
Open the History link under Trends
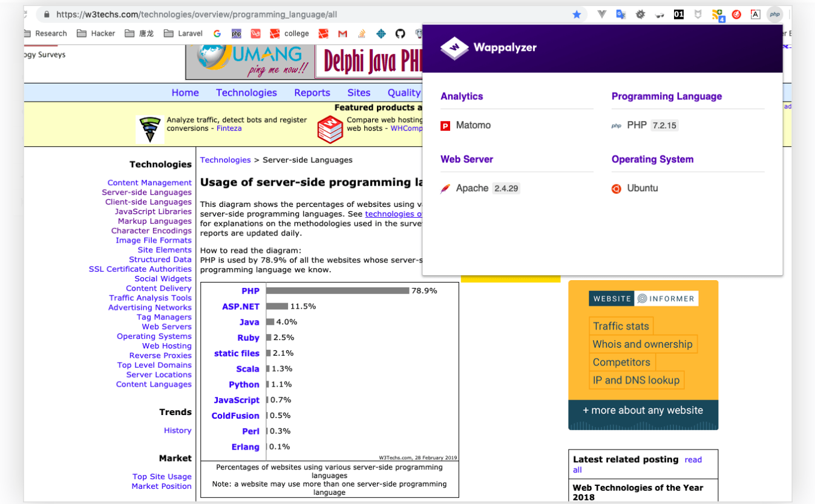pyautogui.click(x=177, y=431)
